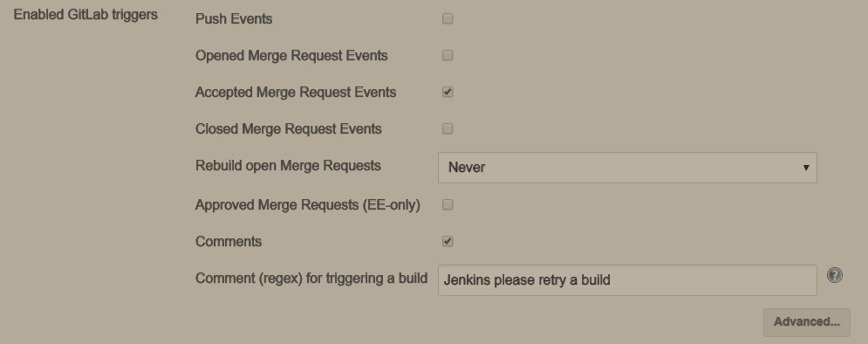Open the Rebuild open Merge Requests dropdown
The width and height of the screenshot is (868, 344).
[627, 168]
